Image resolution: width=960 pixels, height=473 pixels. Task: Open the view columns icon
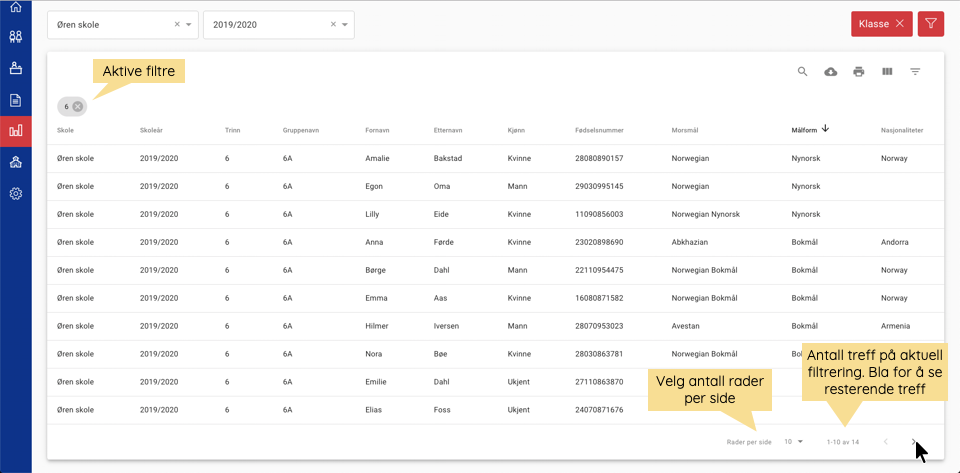887,72
